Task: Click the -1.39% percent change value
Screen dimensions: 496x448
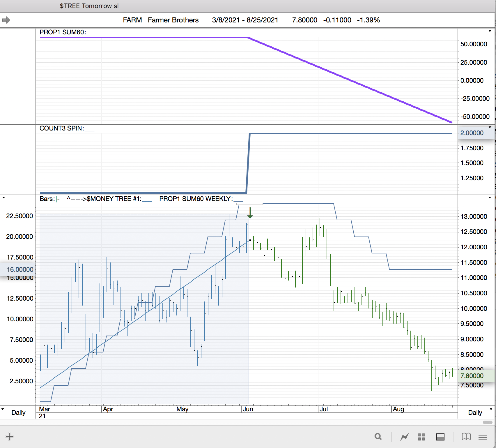Action: tap(369, 20)
